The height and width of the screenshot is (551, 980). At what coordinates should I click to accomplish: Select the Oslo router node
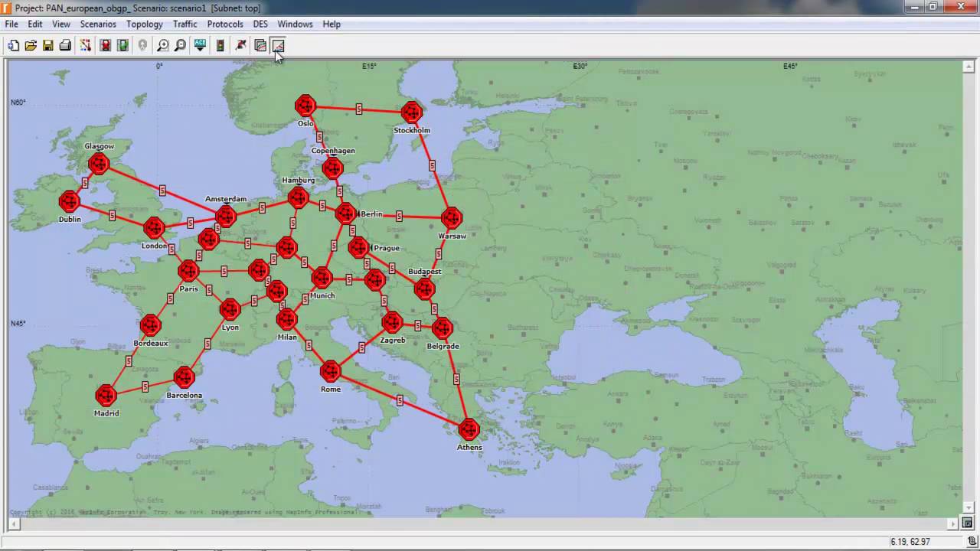click(305, 106)
